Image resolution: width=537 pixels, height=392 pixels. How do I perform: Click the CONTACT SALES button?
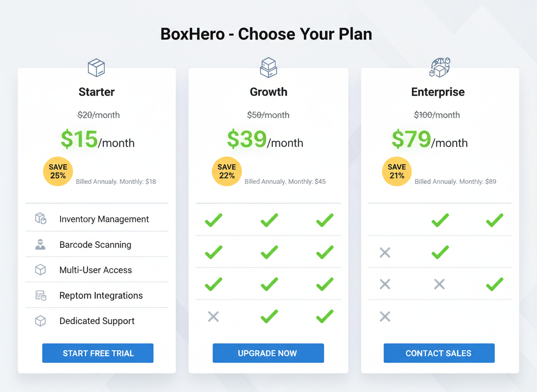pyautogui.click(x=439, y=353)
